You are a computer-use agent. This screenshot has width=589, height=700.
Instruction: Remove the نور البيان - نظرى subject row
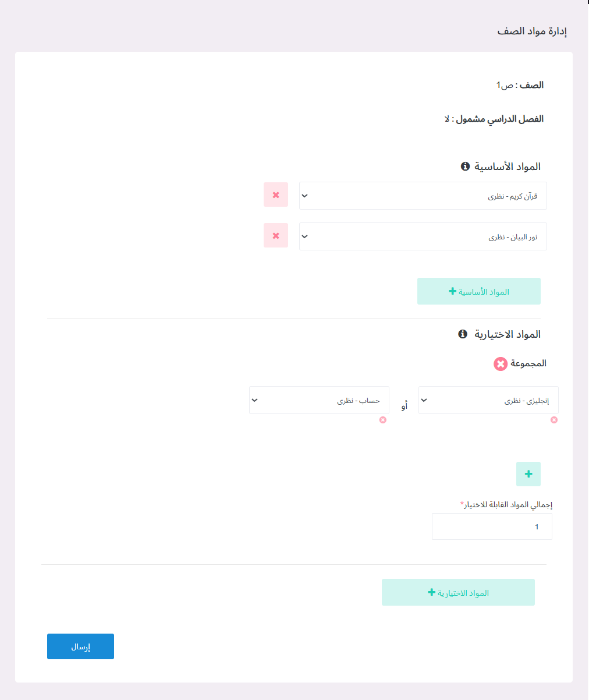click(x=275, y=236)
